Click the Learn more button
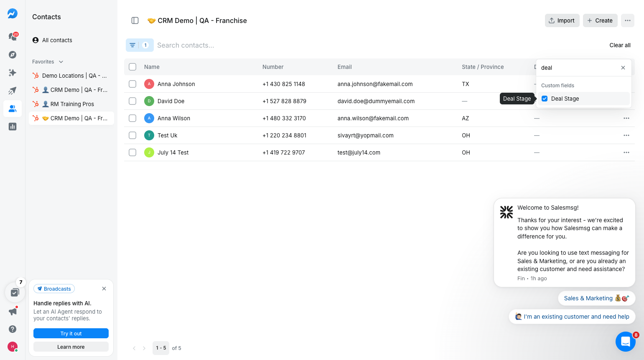The width and height of the screenshot is (644, 360). (71, 347)
